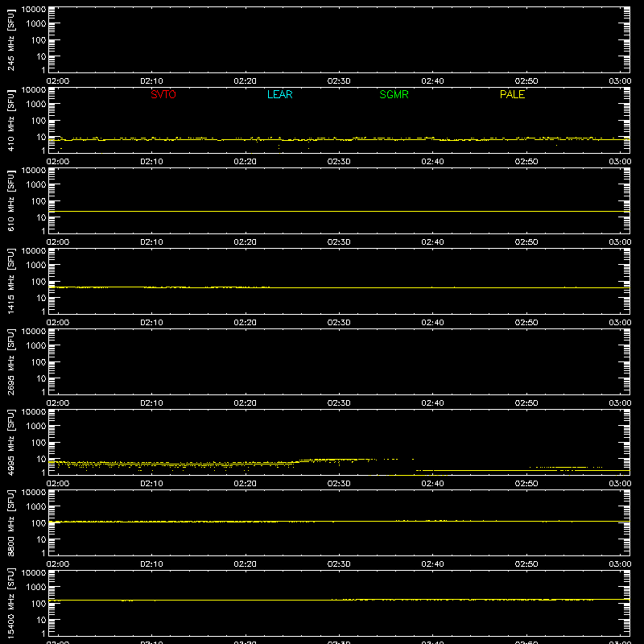Screen dimensions: 644x644
Task: Click the yellow flux trace in 15400 MHz panel
Action: point(339,600)
